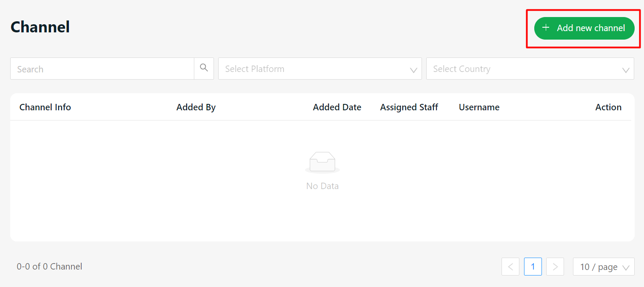Go to next page with right arrow
This screenshot has height=287, width=644.
point(555,267)
